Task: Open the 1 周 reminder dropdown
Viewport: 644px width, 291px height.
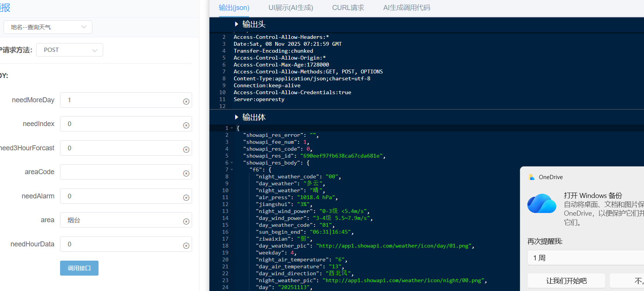Action: pyautogui.click(x=585, y=258)
